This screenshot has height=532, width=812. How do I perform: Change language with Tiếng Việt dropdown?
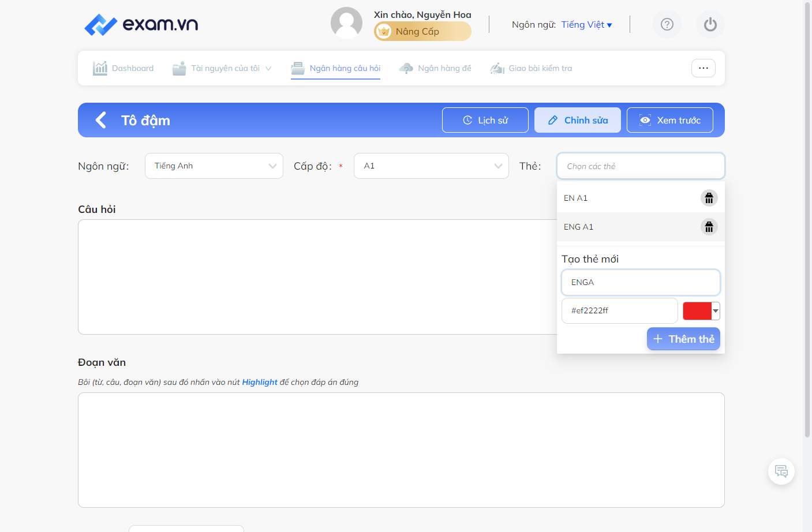pos(586,25)
